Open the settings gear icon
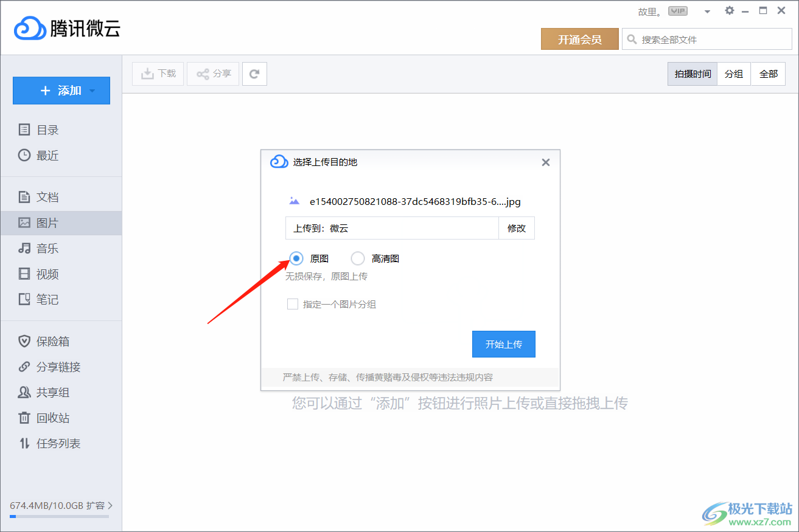799x532 pixels. tap(730, 11)
